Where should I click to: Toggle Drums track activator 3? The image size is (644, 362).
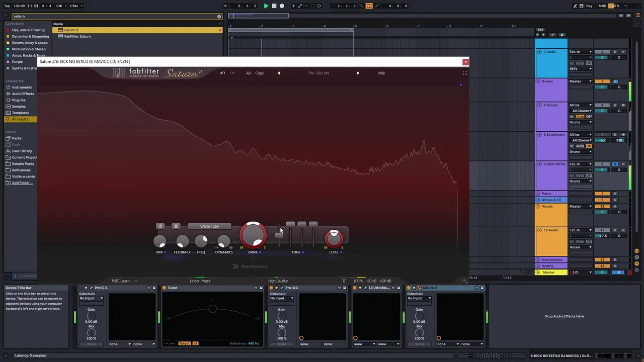coord(602,81)
